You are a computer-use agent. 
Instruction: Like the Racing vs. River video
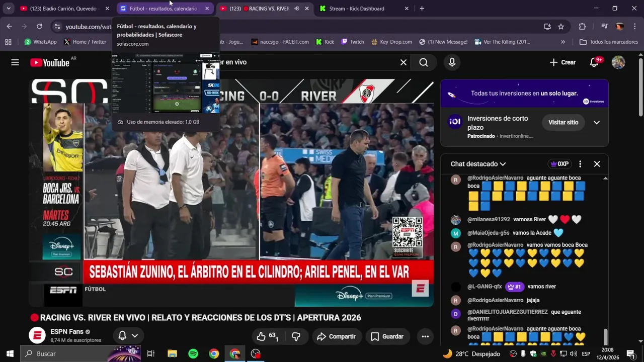pyautogui.click(x=267, y=336)
